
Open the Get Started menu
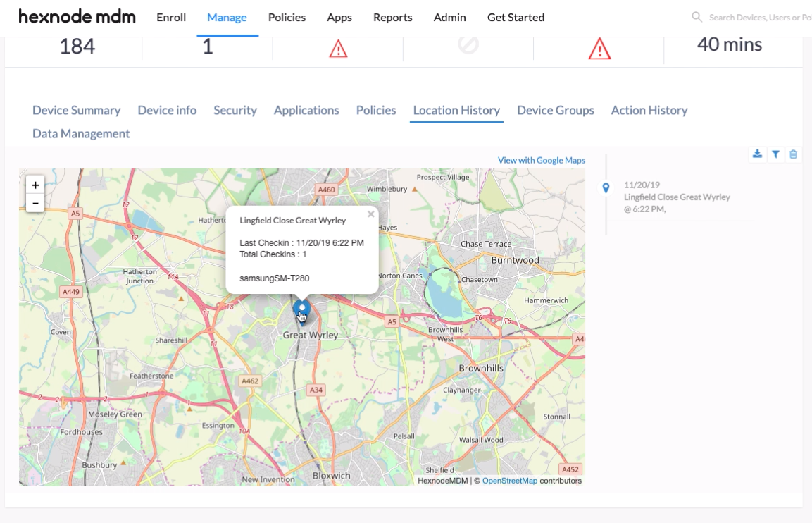pos(516,17)
